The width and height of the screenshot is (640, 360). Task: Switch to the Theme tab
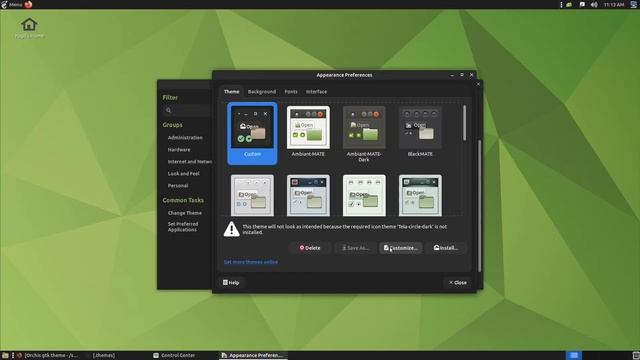click(231, 91)
